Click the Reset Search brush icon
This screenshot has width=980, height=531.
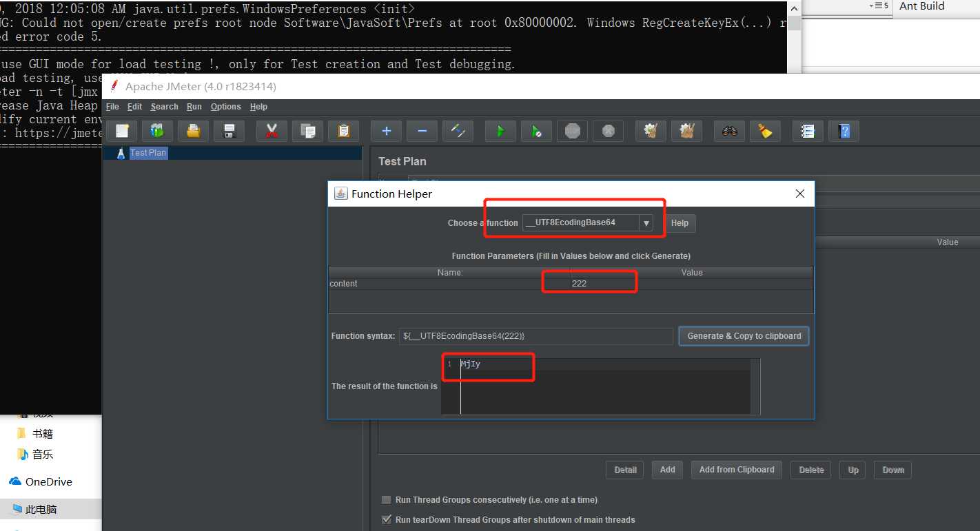(x=766, y=131)
